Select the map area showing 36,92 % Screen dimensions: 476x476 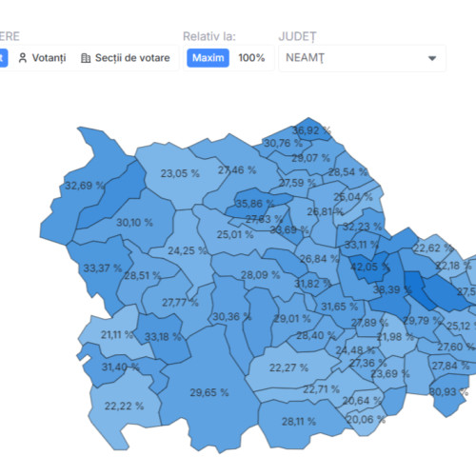pyautogui.click(x=311, y=130)
